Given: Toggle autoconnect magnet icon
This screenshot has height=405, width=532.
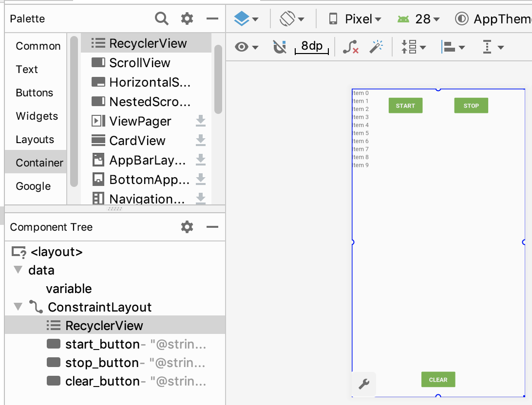Looking at the screenshot, I should [x=280, y=47].
